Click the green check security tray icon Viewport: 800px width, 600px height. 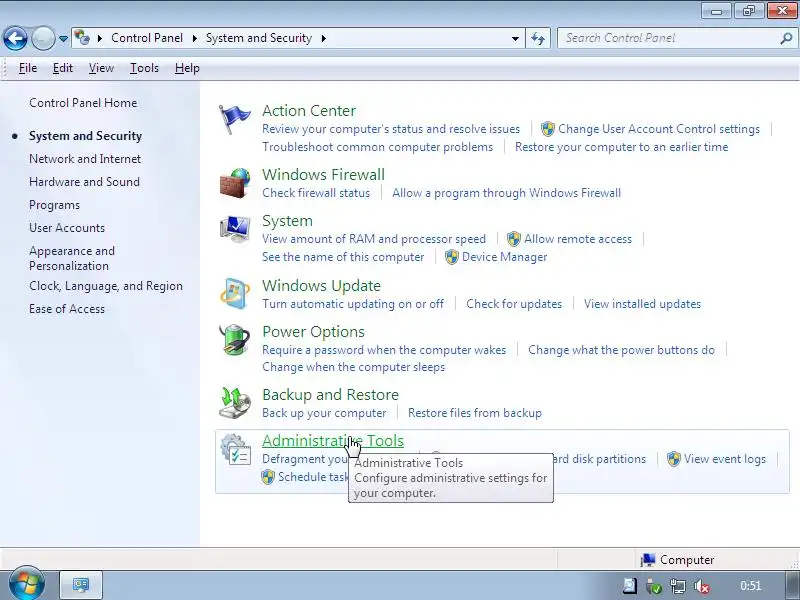[x=654, y=586]
